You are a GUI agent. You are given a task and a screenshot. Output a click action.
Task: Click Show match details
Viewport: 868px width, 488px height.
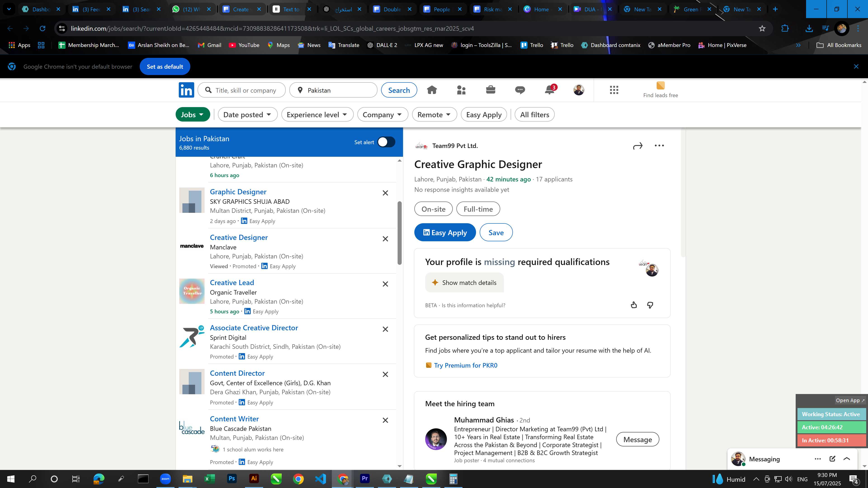point(464,283)
